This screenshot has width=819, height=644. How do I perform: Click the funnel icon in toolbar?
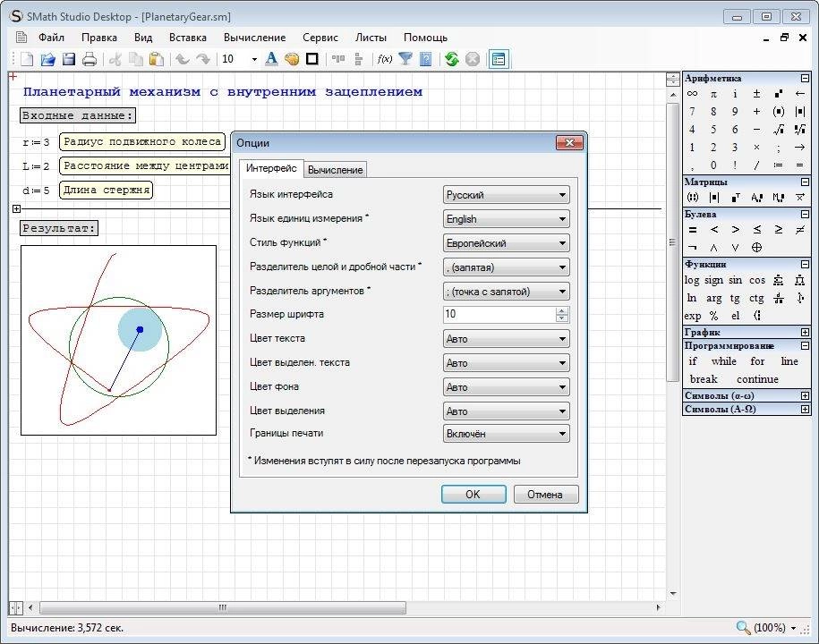point(405,59)
